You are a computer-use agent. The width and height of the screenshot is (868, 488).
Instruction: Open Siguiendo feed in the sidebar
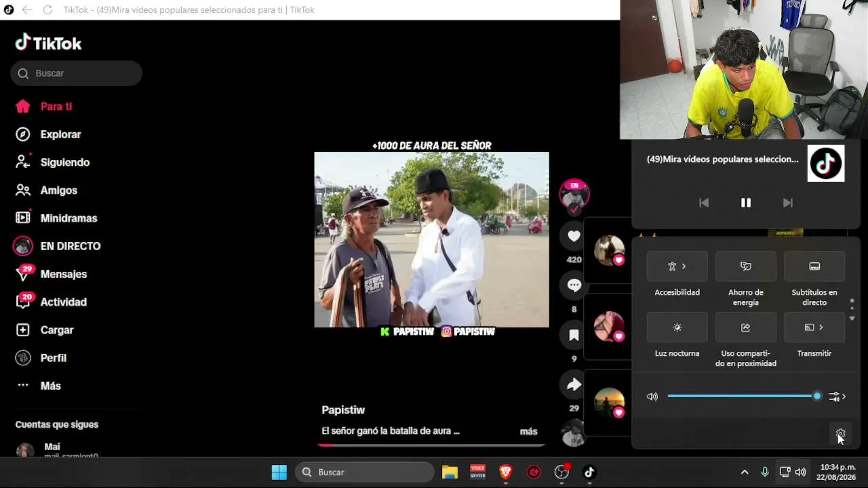[52, 162]
